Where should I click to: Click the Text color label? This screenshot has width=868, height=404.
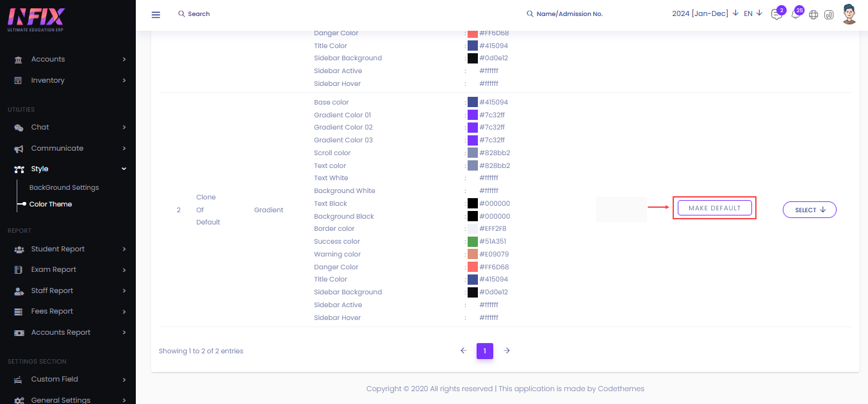pyautogui.click(x=330, y=165)
